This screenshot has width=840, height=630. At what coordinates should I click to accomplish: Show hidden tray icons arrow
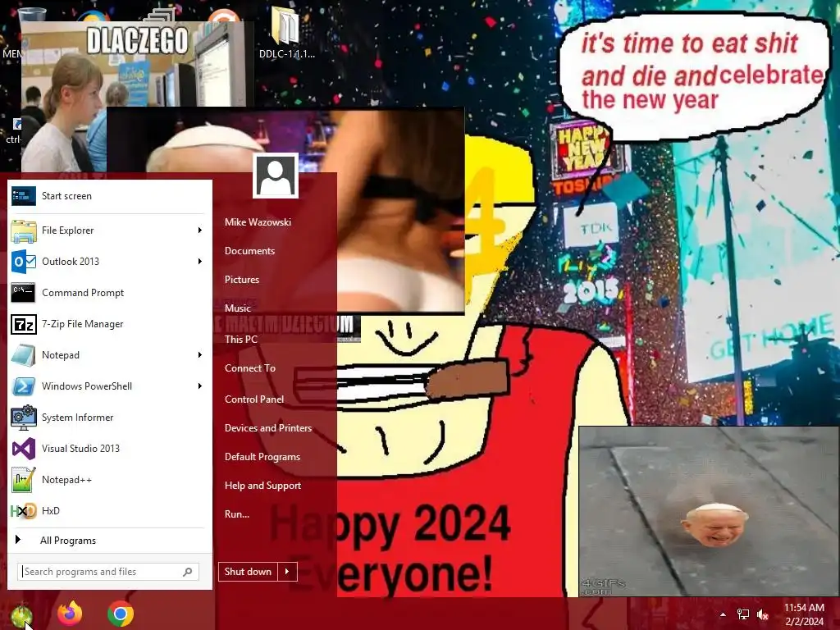(723, 614)
